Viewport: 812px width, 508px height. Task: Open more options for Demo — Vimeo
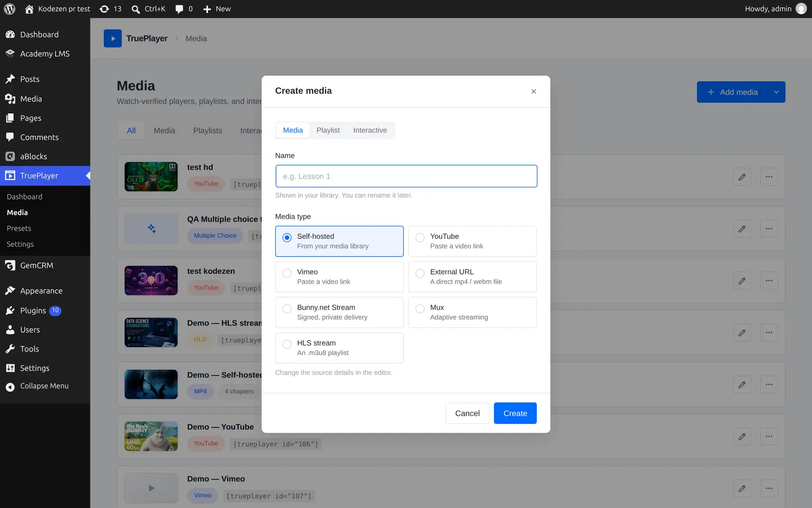click(x=769, y=489)
